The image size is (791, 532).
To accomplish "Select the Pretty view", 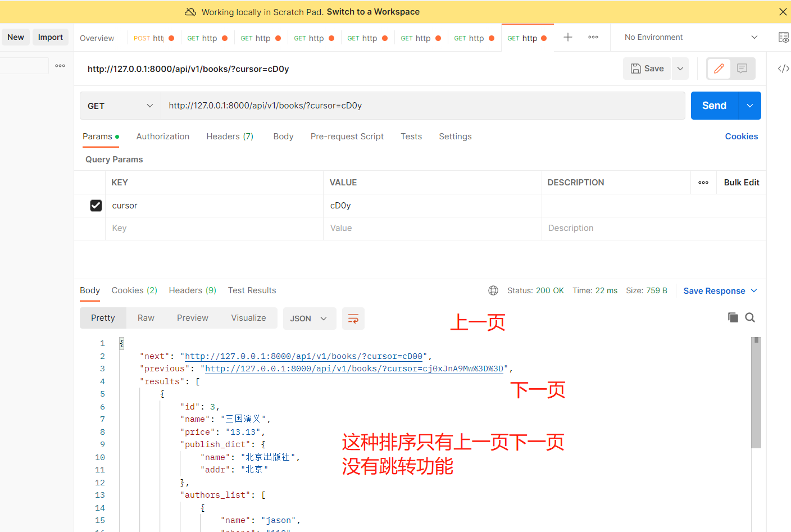I will coord(103,318).
